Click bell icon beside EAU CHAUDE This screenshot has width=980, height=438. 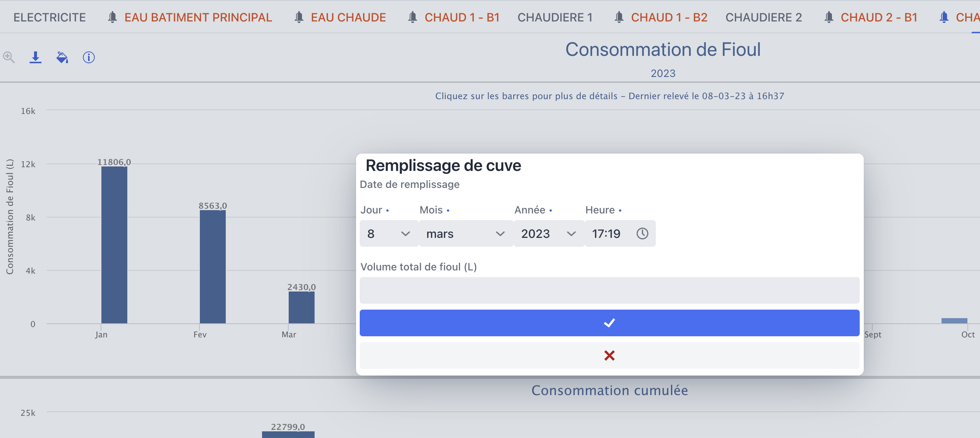click(299, 17)
